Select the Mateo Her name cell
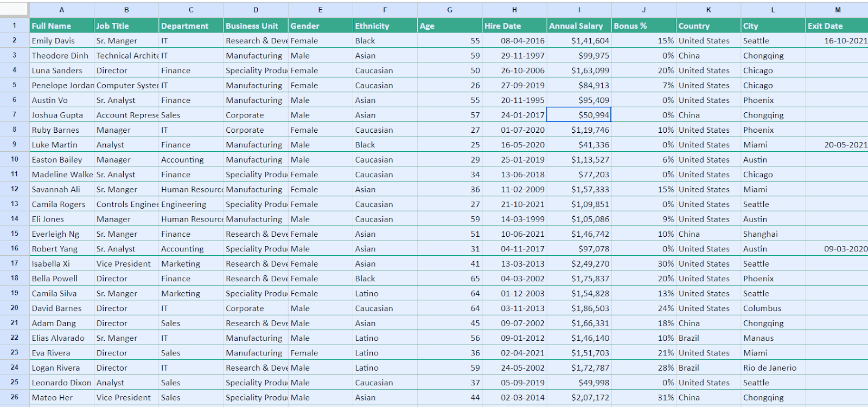 [x=62, y=397]
